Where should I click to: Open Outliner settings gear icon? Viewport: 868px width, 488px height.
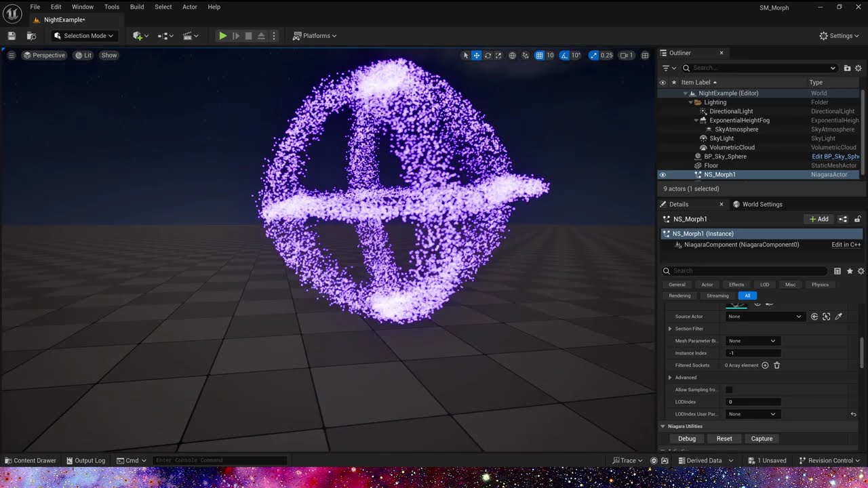[859, 68]
